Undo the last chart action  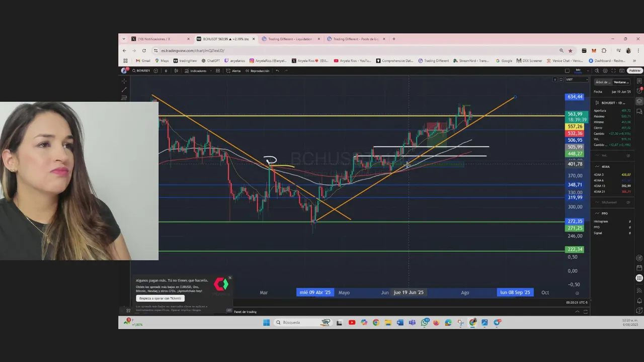[277, 71]
